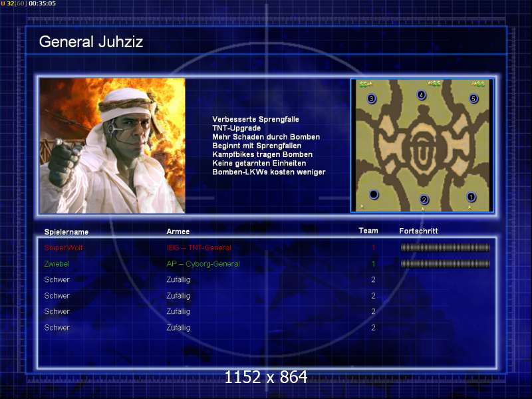Viewport: 532px width, 399px height.
Task: Click SniperWolf's loading progress bar
Action: pos(445,247)
